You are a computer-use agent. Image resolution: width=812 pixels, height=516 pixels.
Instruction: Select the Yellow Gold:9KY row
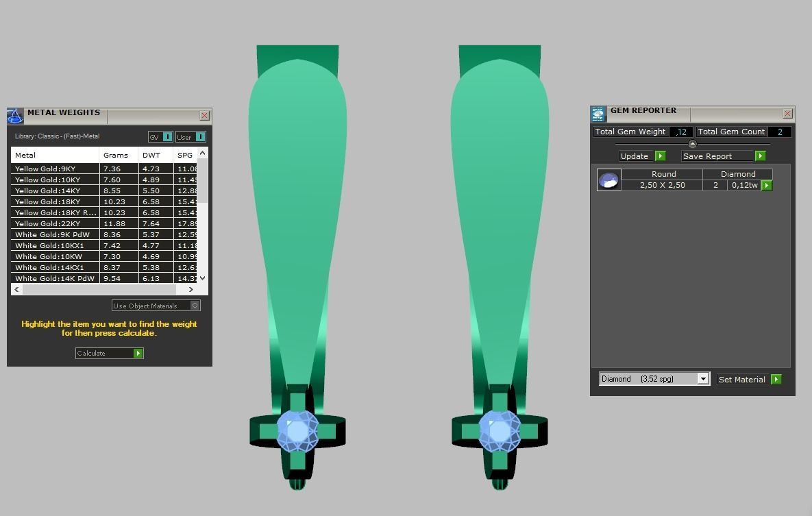coord(104,169)
